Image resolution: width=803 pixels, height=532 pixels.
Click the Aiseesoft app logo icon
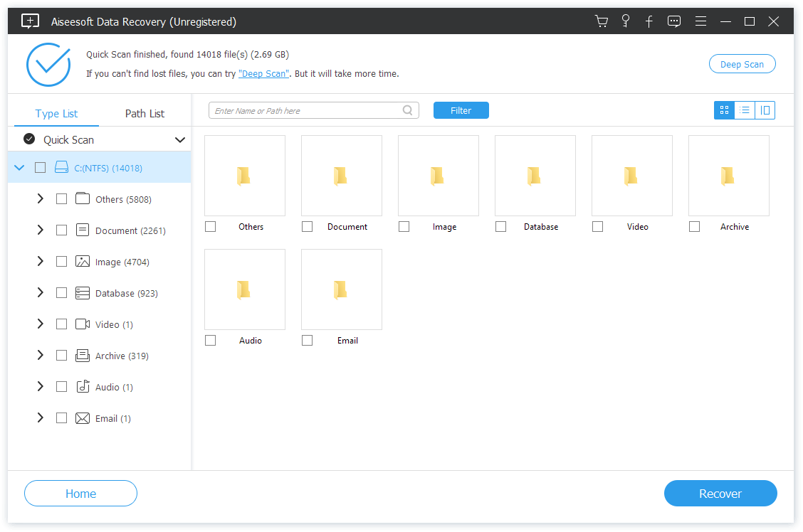pos(30,21)
